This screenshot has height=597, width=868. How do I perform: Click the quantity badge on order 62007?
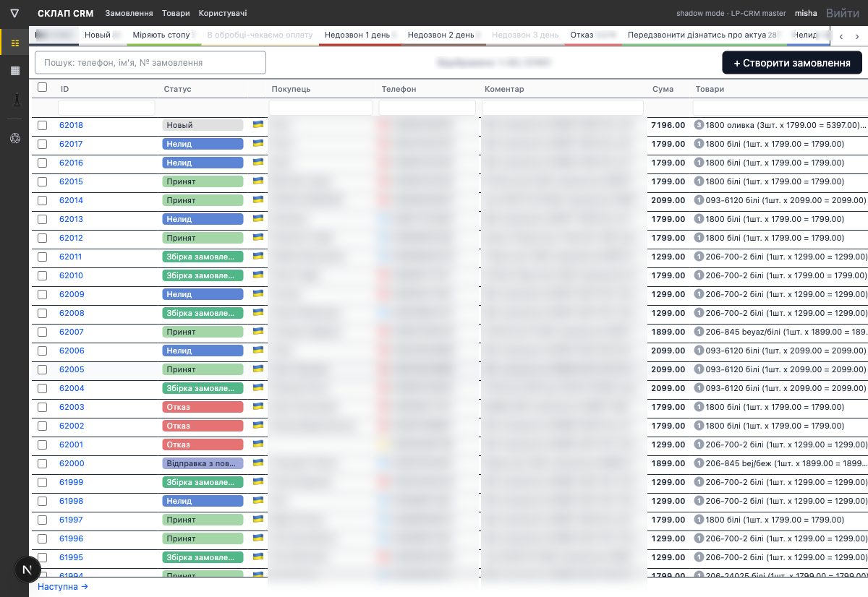click(699, 332)
